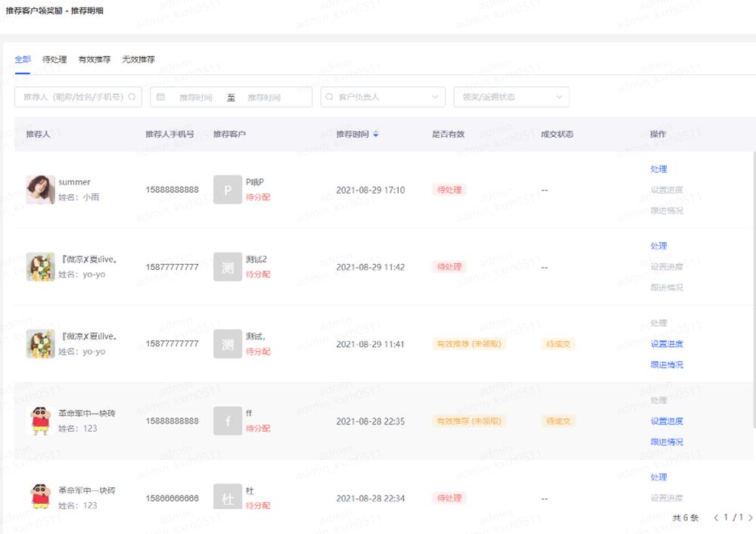Click the gray f customer avatar
The height and width of the screenshot is (534, 756).
coord(228,421)
